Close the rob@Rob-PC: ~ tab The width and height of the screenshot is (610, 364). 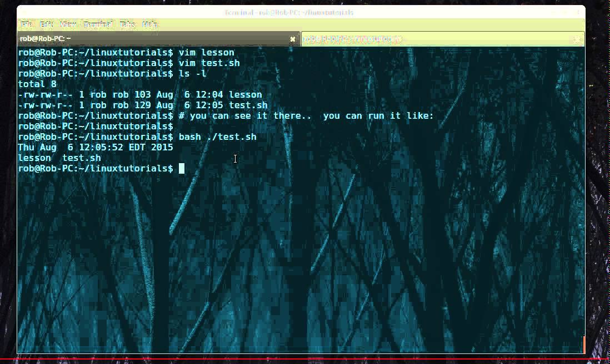pyautogui.click(x=293, y=39)
